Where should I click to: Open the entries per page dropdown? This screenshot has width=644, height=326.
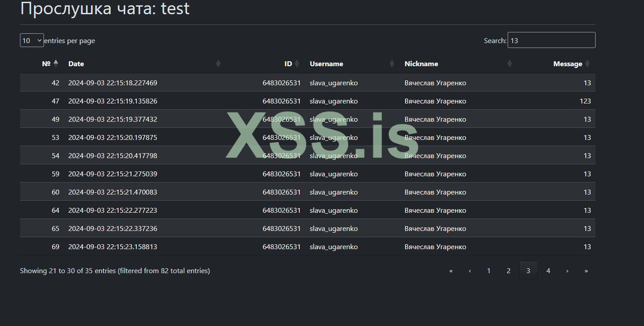[x=32, y=40]
